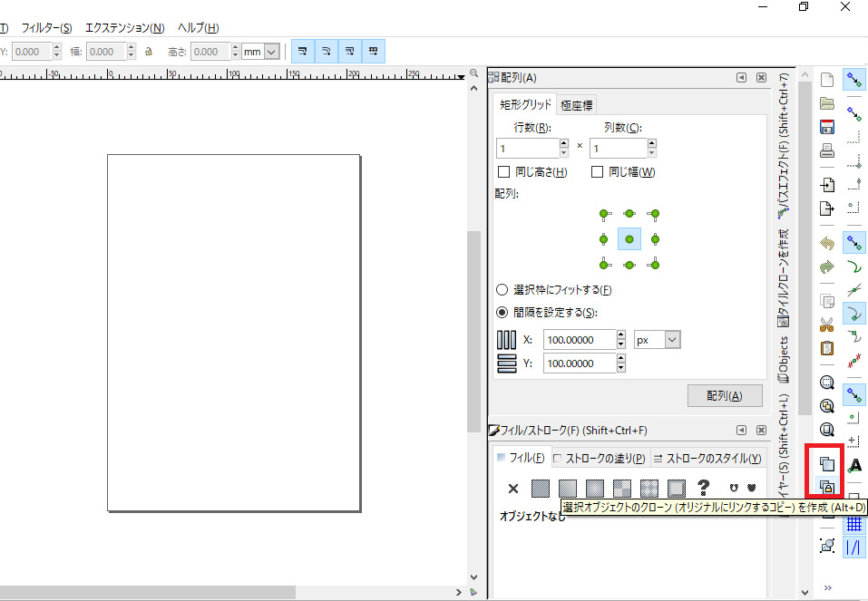Toggle snapping to path intersections
The image size is (868, 601).
point(854,290)
